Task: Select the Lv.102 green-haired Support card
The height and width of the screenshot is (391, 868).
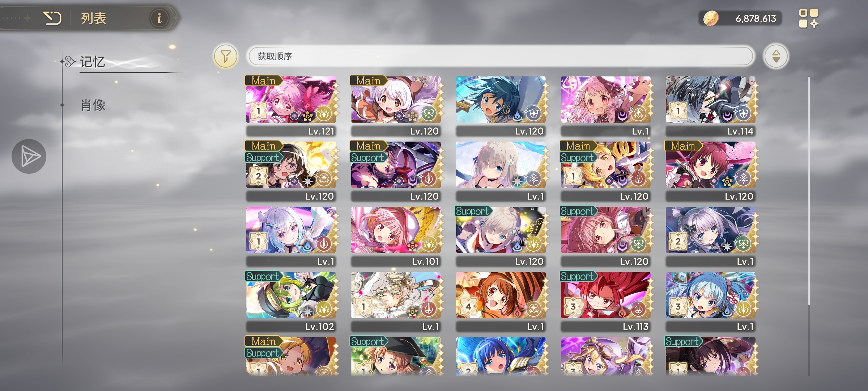Action: 291,301
